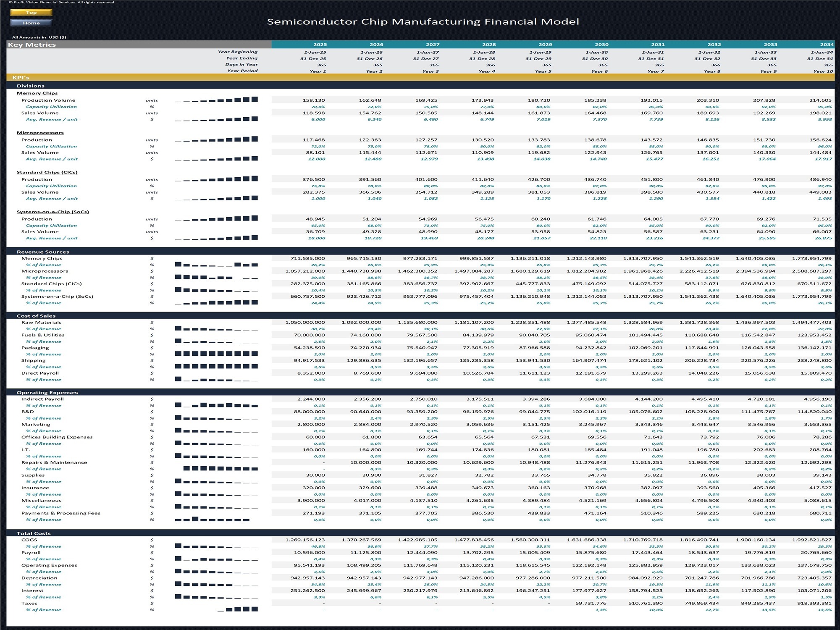Click the Shipping row label
This screenshot has height=630, width=840.
34,360
